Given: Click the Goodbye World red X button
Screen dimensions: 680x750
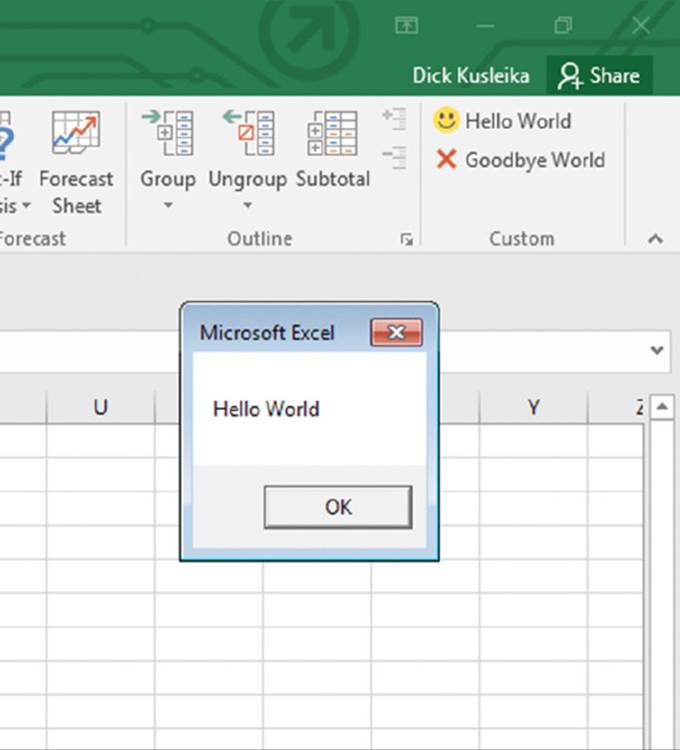Looking at the screenshot, I should point(520,160).
